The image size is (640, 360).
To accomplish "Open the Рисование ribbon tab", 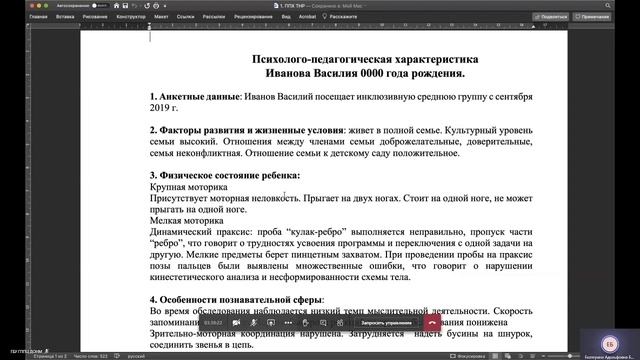I will pos(95,17).
